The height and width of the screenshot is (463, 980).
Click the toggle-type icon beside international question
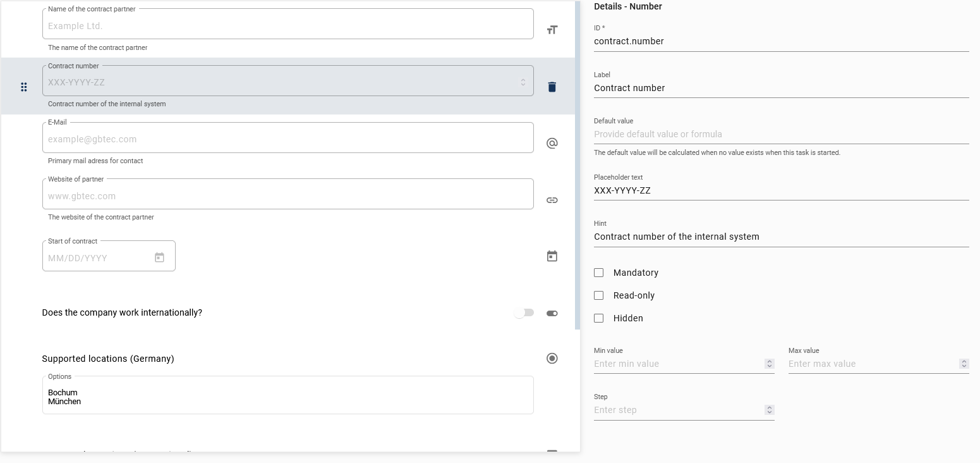[552, 313]
